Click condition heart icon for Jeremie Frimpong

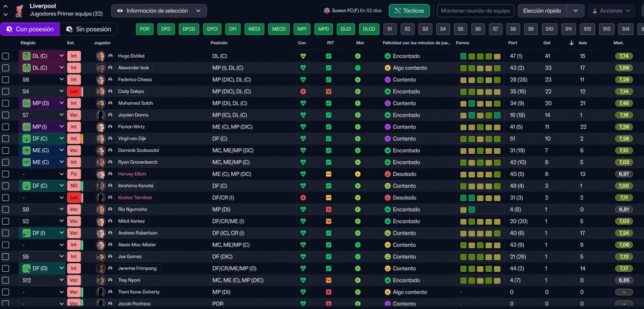click(303, 268)
